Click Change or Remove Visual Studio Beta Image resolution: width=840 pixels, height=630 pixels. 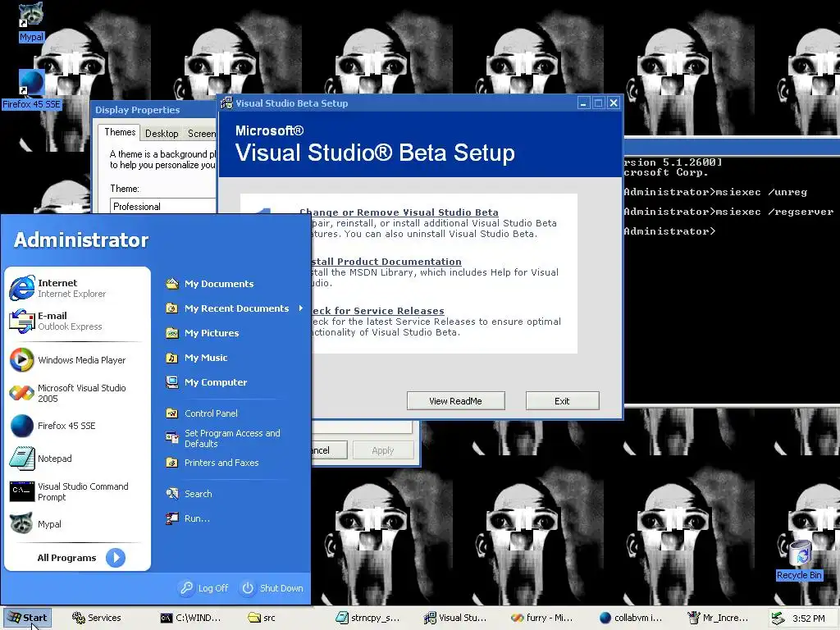[x=399, y=212]
